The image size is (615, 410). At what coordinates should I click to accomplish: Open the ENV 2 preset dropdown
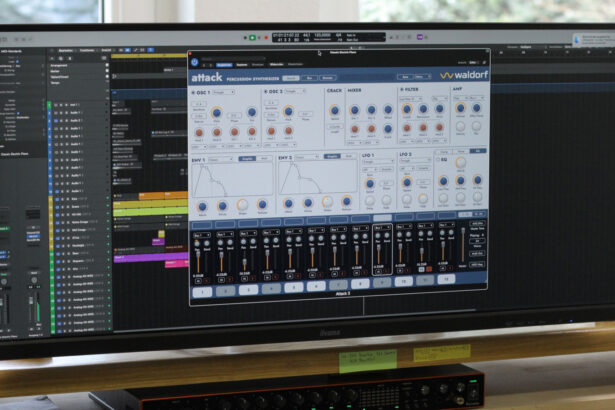click(307, 157)
